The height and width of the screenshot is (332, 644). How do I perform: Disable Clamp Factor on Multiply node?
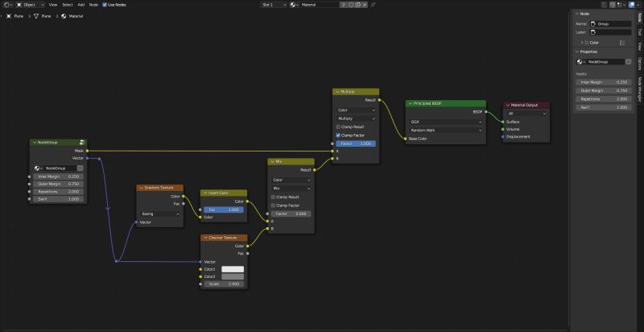tap(338, 135)
